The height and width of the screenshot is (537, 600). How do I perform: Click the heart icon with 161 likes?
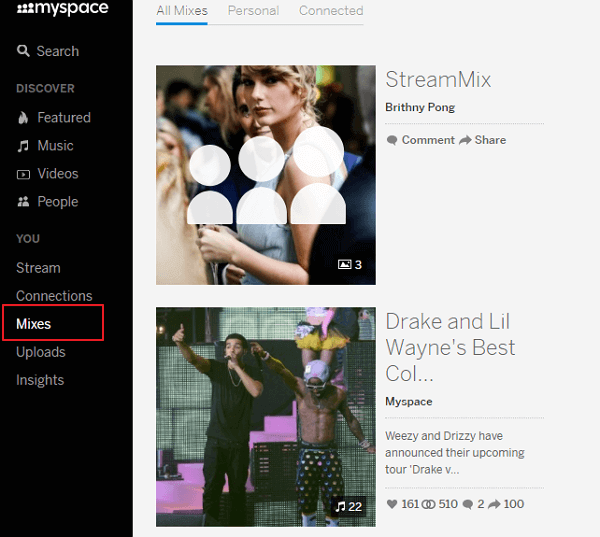point(392,504)
